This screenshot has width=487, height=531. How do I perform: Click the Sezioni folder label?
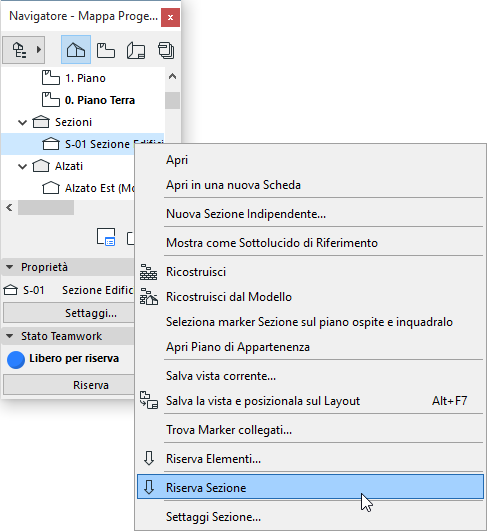coord(73,122)
